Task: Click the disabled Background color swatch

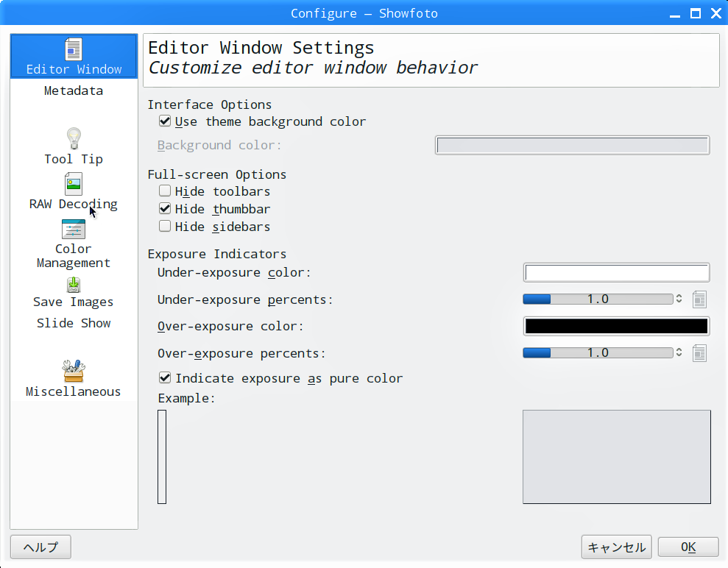Action: pos(573,145)
